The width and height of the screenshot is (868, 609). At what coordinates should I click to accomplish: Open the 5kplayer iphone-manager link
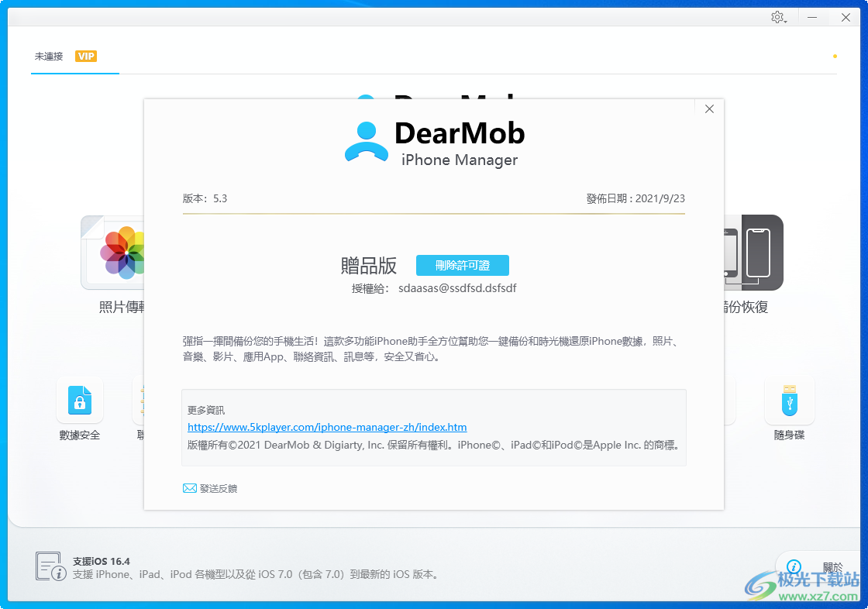click(327, 427)
